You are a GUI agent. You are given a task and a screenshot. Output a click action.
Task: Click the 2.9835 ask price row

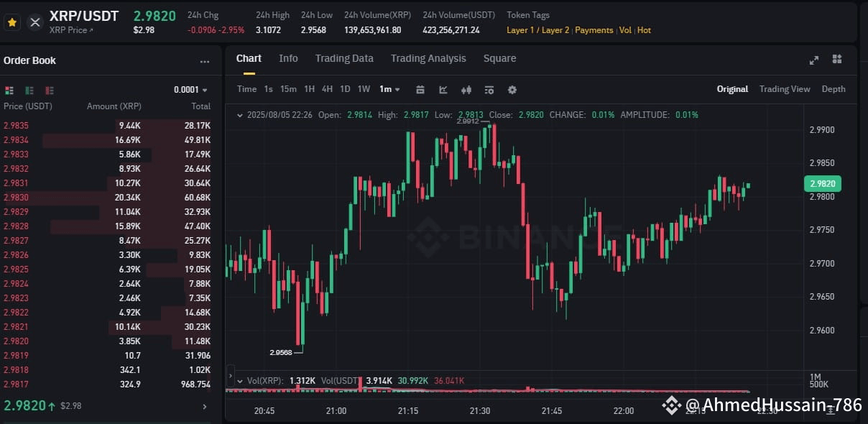coord(107,126)
